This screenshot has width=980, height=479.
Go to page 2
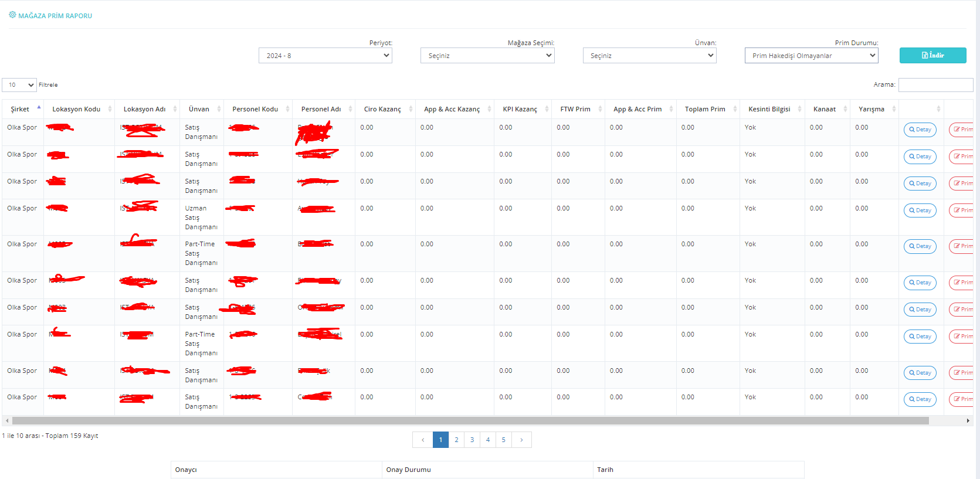tap(456, 440)
